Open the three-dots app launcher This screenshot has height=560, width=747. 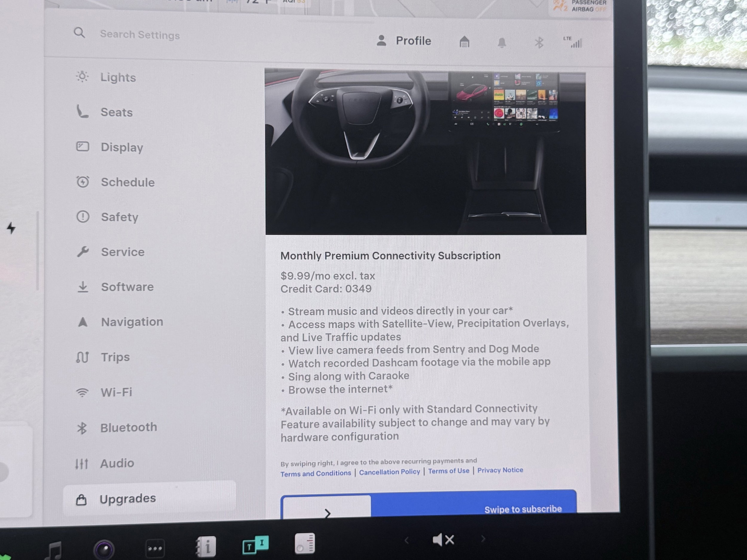(x=155, y=548)
